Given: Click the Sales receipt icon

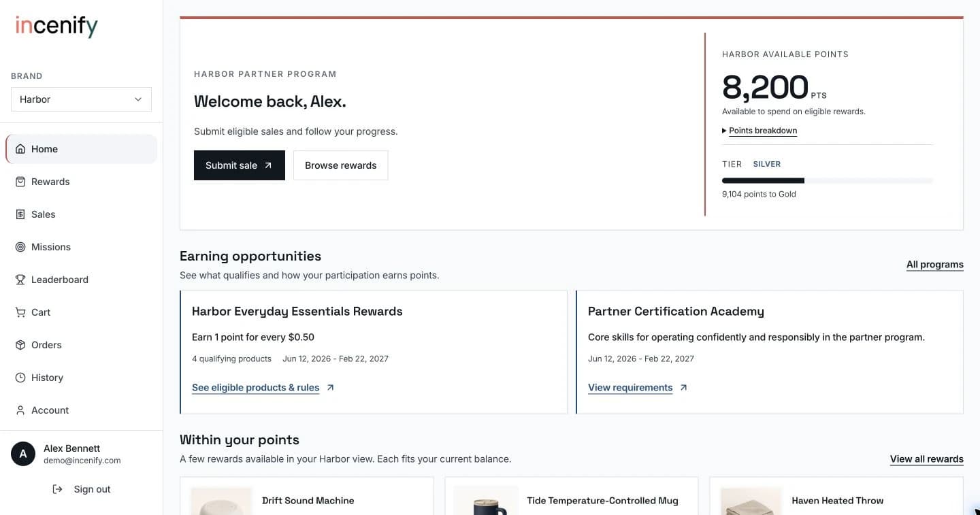Looking at the screenshot, I should tap(20, 214).
